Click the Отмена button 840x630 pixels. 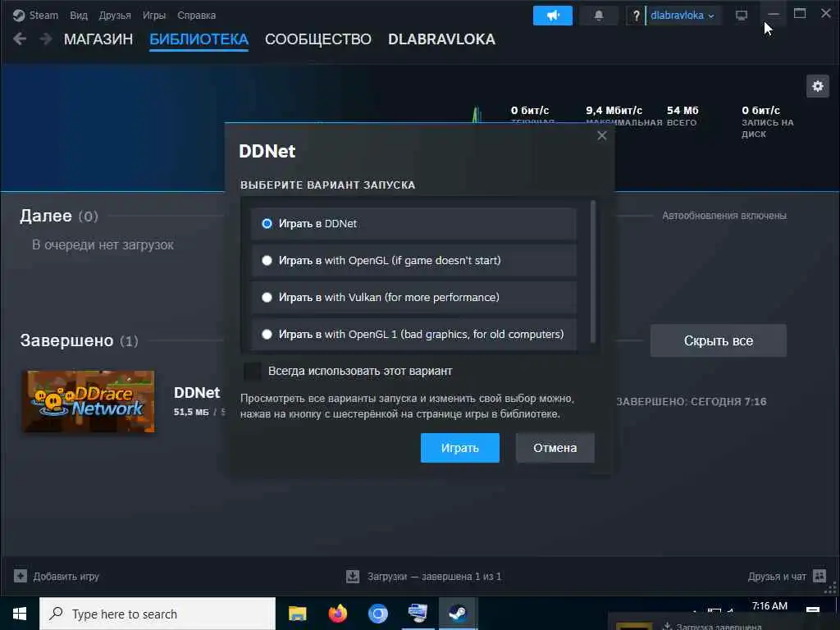pos(555,448)
